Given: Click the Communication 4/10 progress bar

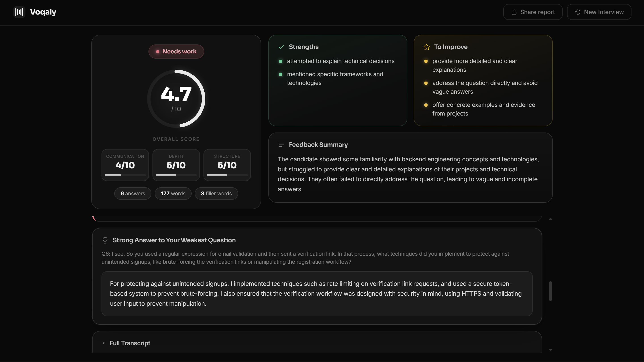Looking at the screenshot, I should coord(125,175).
